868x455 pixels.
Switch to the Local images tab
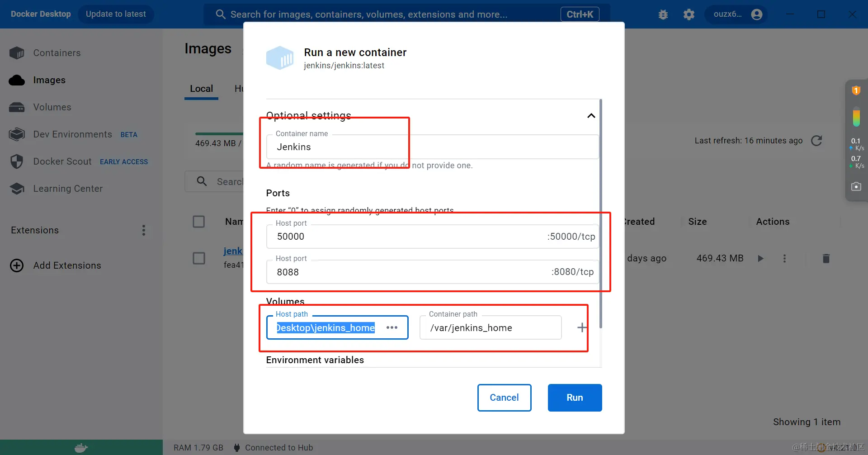(x=202, y=89)
